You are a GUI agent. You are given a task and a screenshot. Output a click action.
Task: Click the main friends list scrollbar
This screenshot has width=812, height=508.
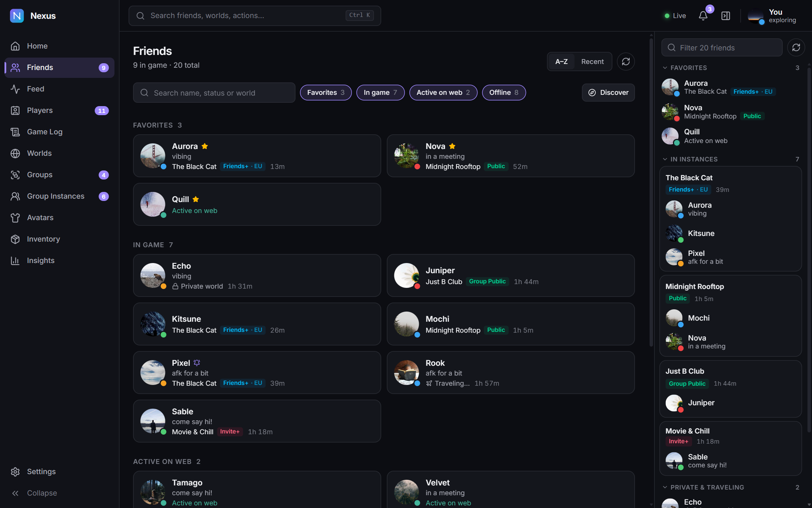tap(651, 192)
